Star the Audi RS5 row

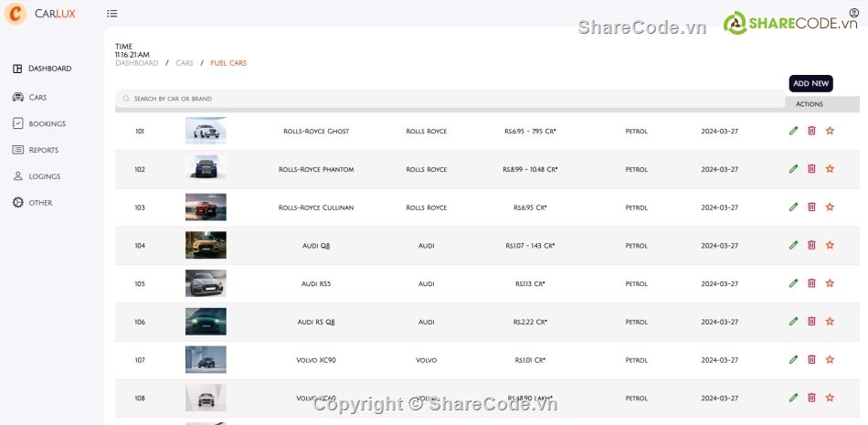pyautogui.click(x=830, y=283)
